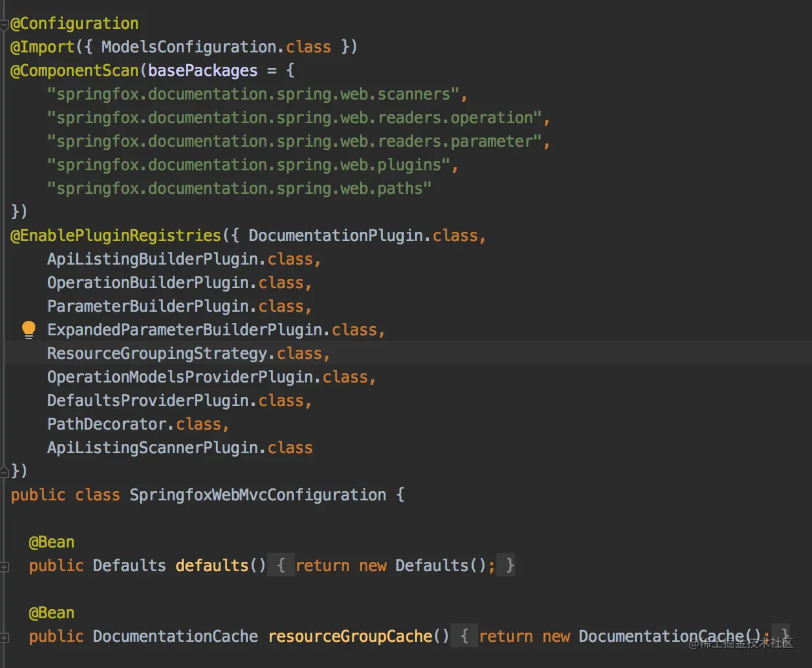Click the @ComponentScan annotation

tap(75, 71)
